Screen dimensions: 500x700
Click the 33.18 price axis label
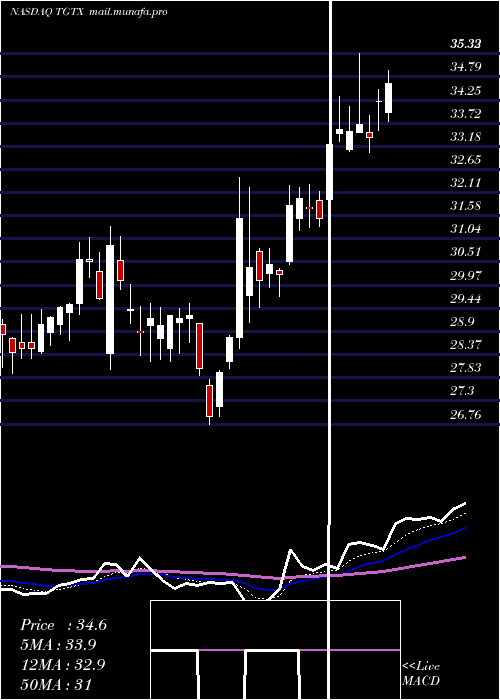coord(466,136)
